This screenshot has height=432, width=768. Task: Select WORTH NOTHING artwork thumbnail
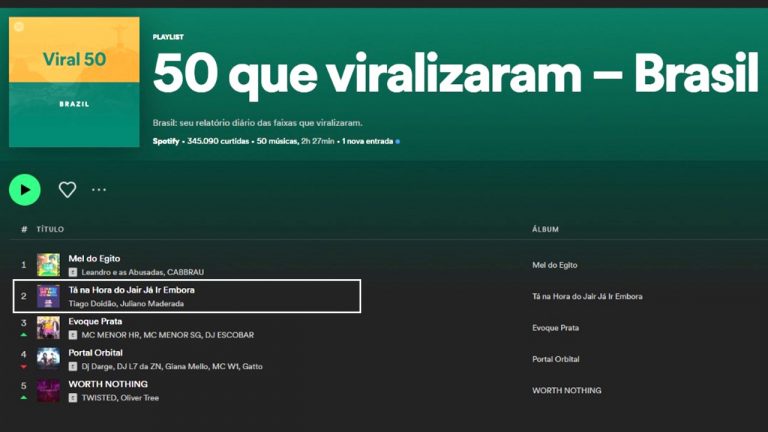click(x=48, y=390)
